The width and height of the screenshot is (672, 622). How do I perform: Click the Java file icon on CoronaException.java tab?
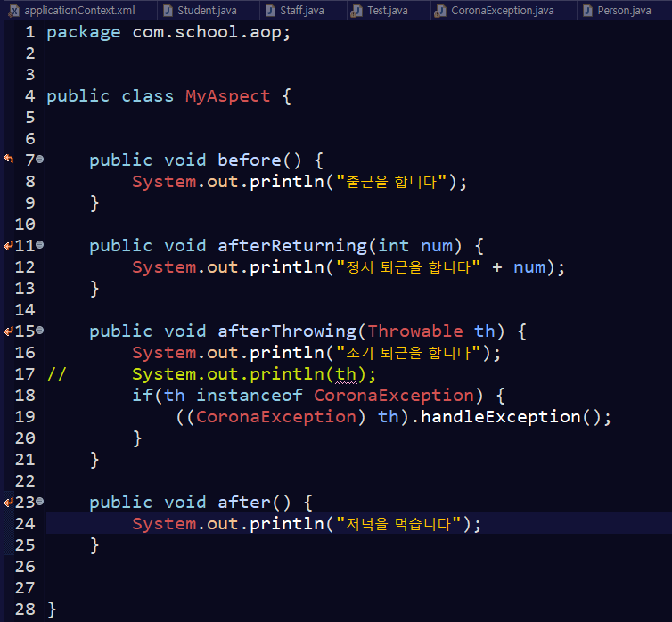[440, 11]
